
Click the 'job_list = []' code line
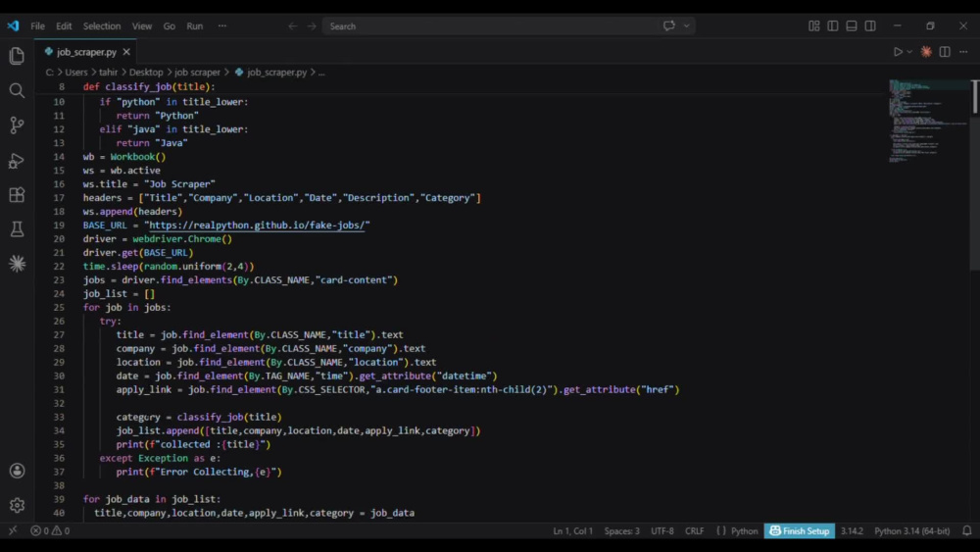click(x=119, y=294)
